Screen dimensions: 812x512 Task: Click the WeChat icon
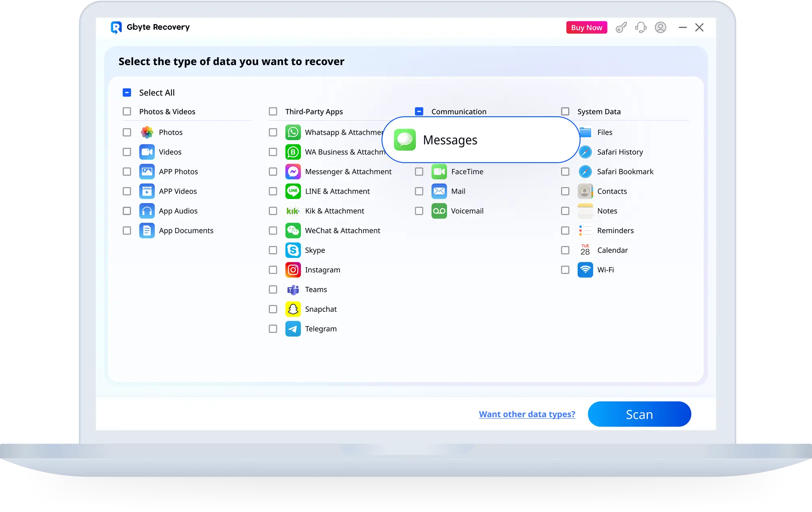pos(293,231)
